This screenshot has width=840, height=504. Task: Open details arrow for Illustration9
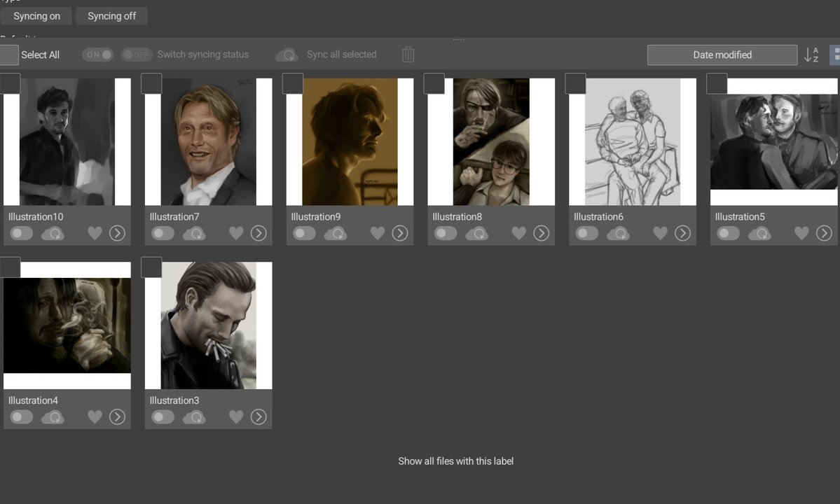[x=400, y=233]
